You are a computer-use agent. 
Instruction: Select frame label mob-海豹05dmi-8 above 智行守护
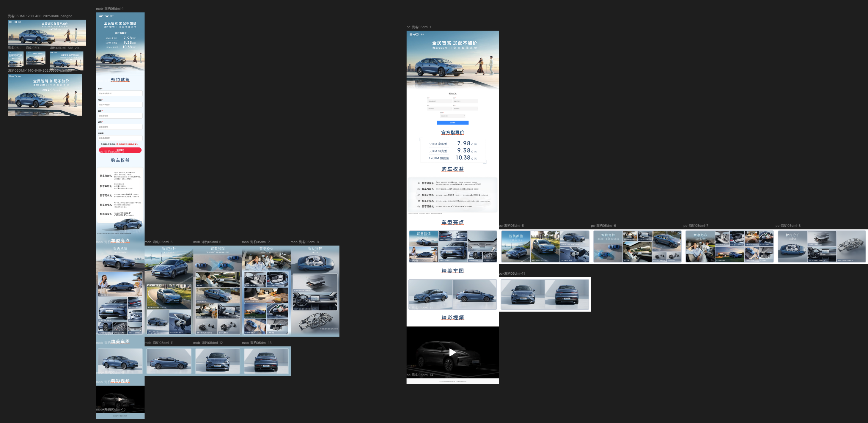[x=305, y=242]
